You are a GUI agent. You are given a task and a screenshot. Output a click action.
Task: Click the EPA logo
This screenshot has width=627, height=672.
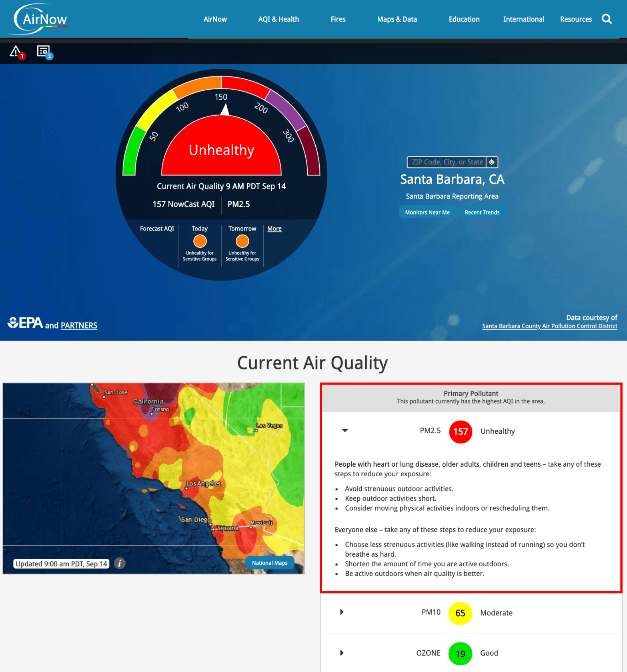point(25,323)
